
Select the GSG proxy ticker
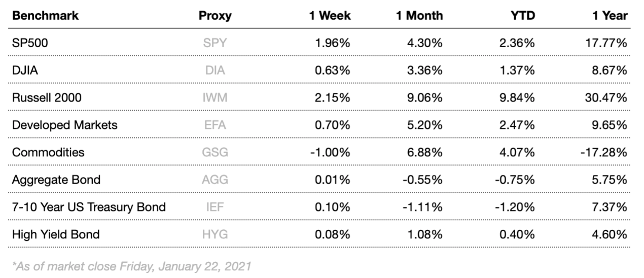pos(215,152)
